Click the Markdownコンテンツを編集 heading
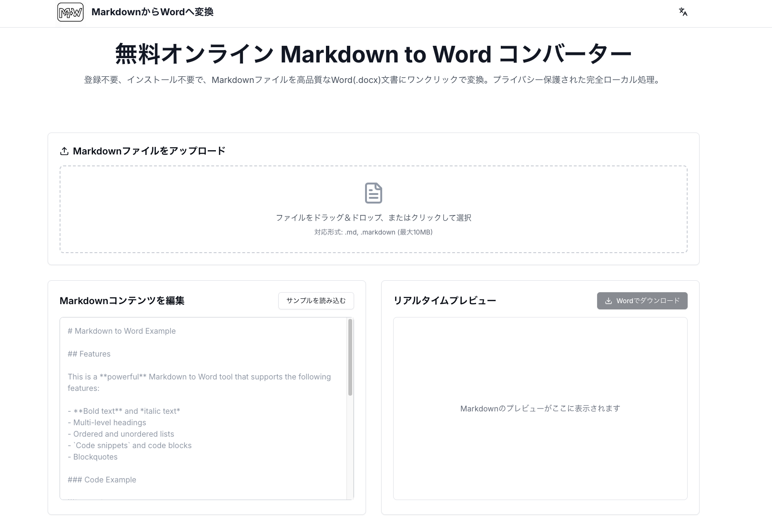 [122, 301]
